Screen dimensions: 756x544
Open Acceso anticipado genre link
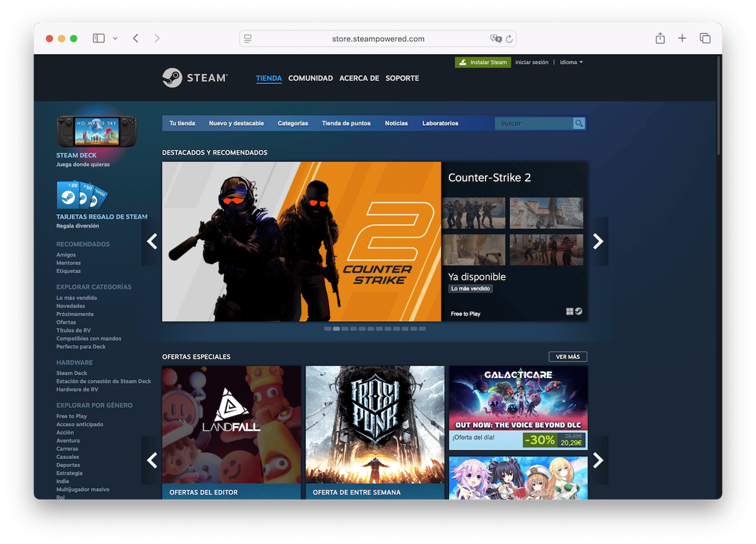80,424
